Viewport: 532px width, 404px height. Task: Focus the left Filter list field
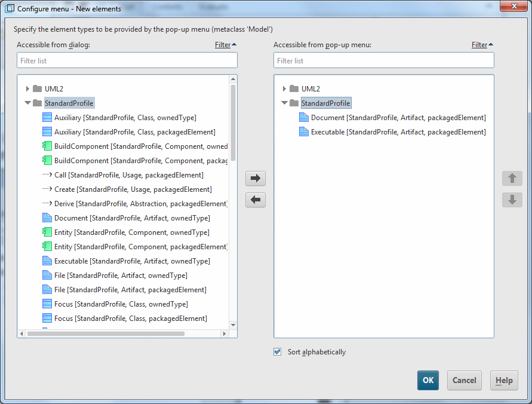(127, 60)
